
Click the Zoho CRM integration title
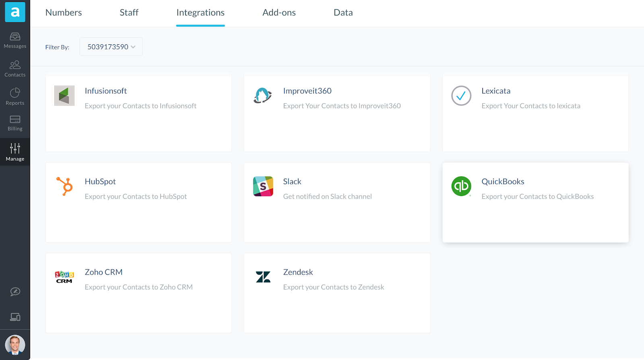coord(103,272)
